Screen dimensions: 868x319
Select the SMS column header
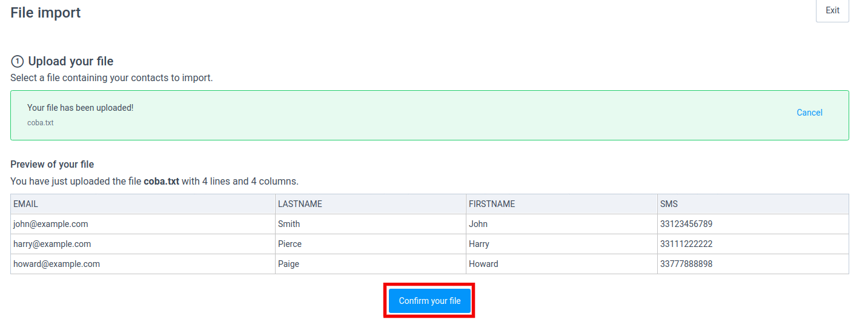[x=669, y=204]
